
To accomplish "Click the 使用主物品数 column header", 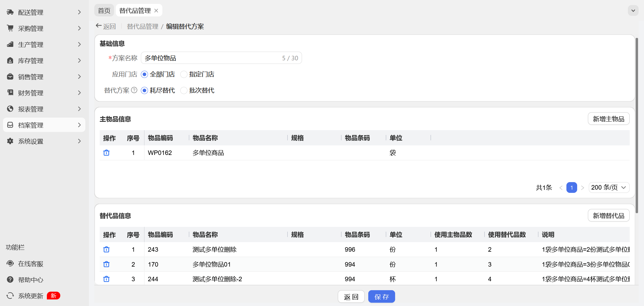I will [453, 235].
